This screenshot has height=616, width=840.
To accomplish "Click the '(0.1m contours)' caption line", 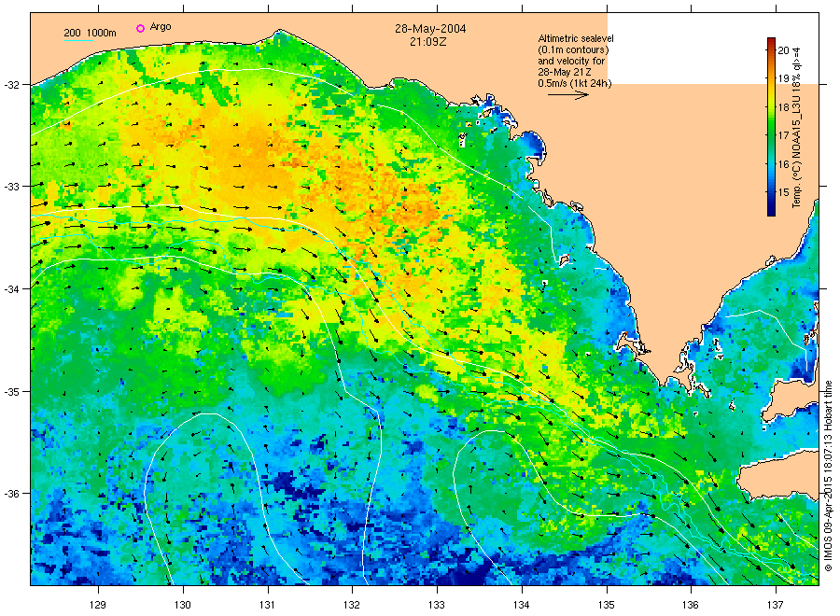I will pos(573,49).
